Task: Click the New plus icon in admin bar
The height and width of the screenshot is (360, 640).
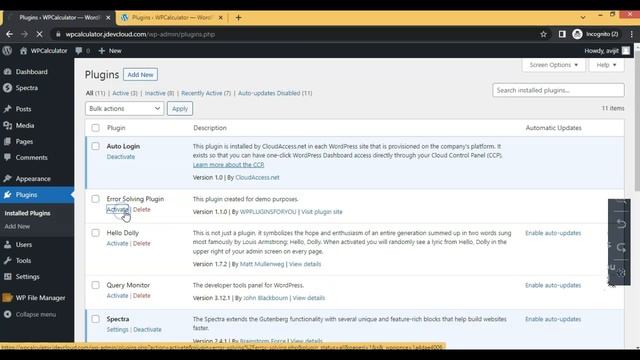Action: click(102, 51)
